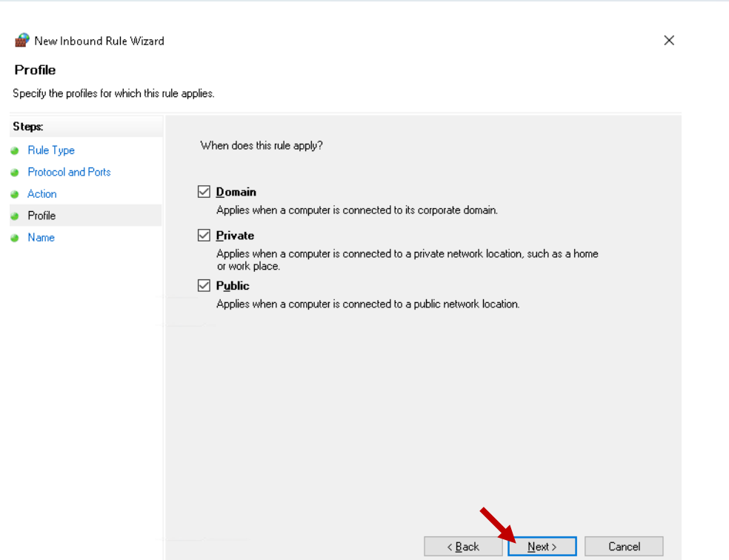Viewport: 729px width, 560px height.
Task: Click the green bullet beside the Profile step
Action: [x=13, y=216]
